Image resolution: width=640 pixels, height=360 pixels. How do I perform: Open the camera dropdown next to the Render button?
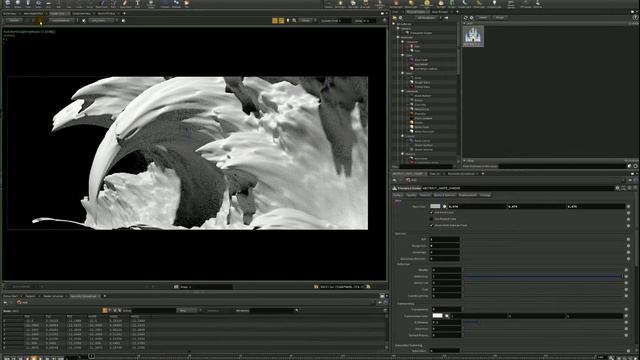(62, 20)
